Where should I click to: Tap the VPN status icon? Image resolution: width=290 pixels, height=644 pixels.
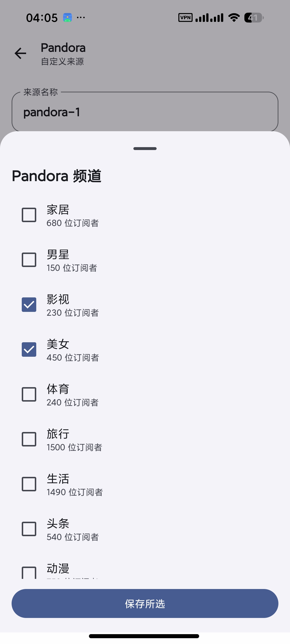click(185, 18)
